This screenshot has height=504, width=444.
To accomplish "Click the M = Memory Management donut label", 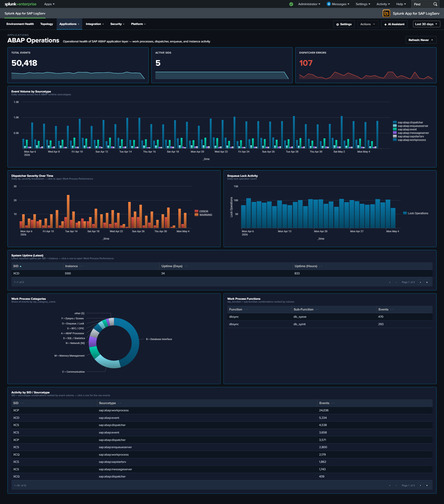I will click(x=69, y=356).
